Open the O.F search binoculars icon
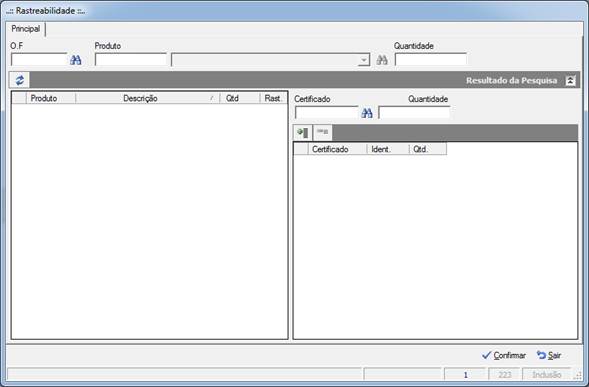 point(76,60)
